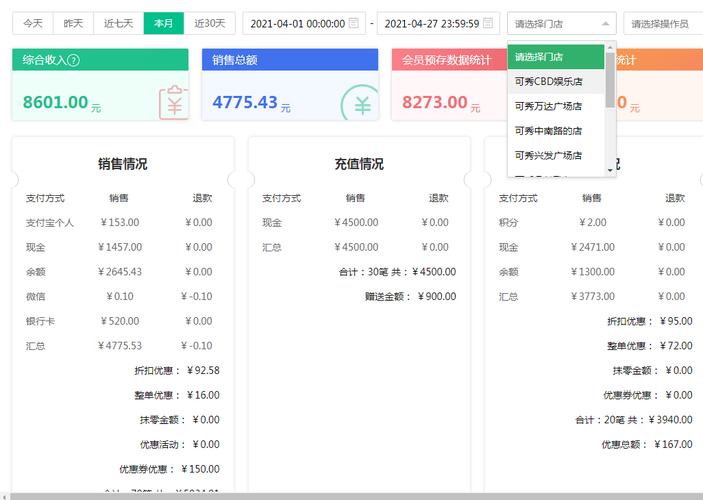Click 整单优惠 value ¥16.00
Viewport: 703px width, 500px height.
click(204, 395)
